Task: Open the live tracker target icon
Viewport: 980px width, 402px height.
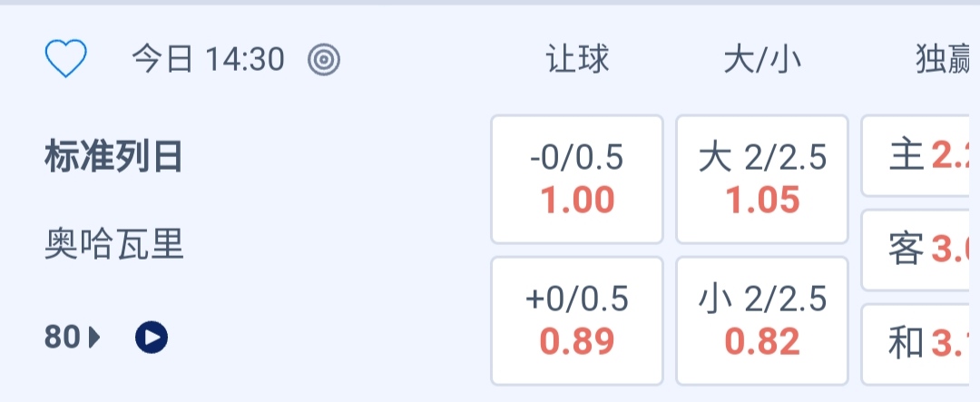Action: coord(324,60)
